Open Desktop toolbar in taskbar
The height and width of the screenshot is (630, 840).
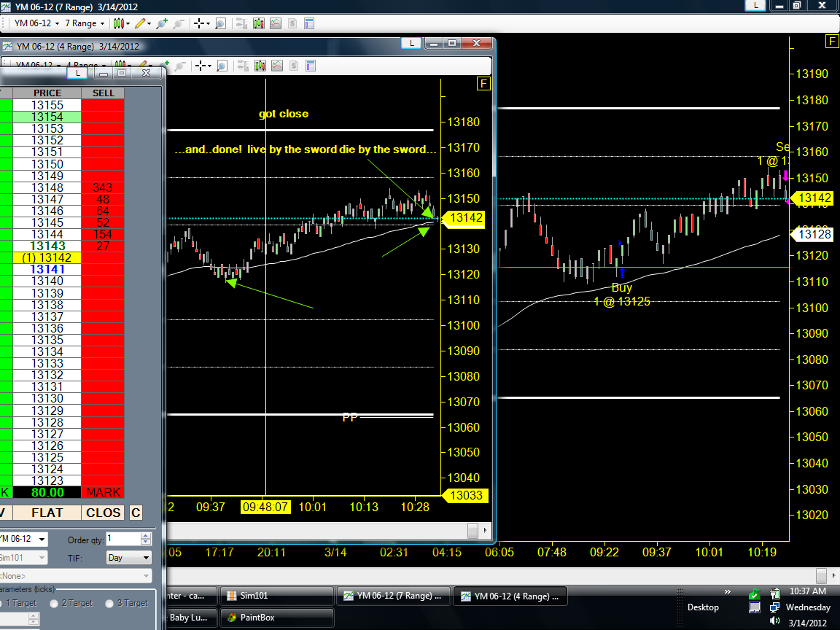coord(703,607)
